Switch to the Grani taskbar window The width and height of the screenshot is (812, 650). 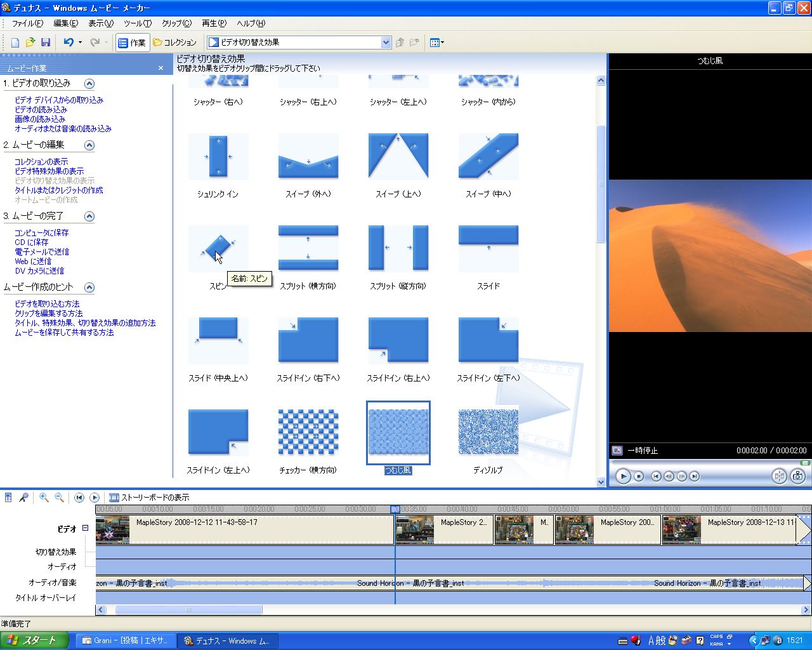[126, 640]
